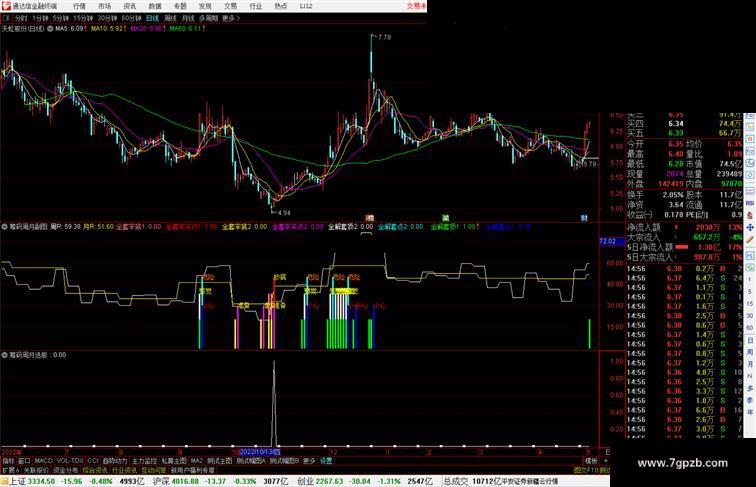This screenshot has width=756, height=487.
Task: Click the green chart icon below the F10-style icon
Action: tap(750, 267)
